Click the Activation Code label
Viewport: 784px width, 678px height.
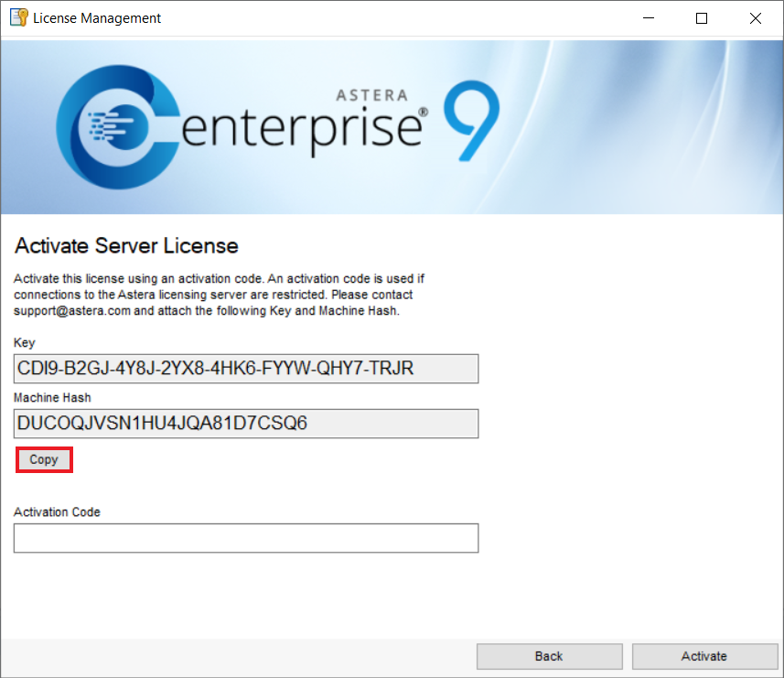tap(57, 512)
